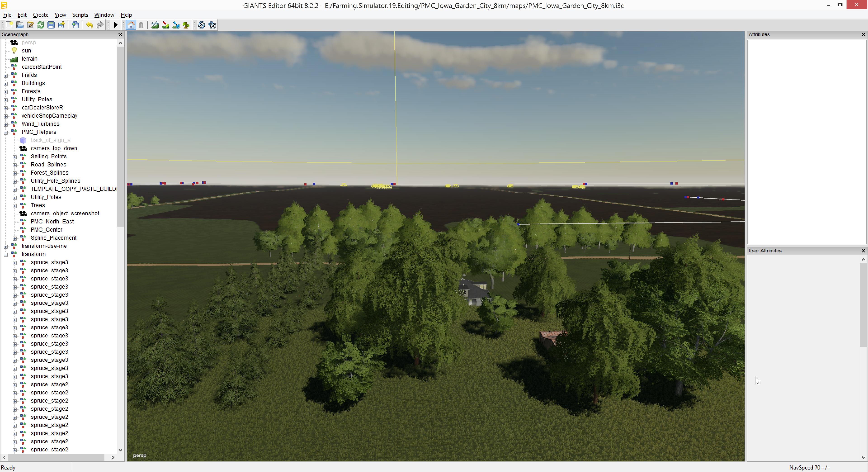
Task: Select the Utility_Pole_Splines tree item
Action: [55, 181]
